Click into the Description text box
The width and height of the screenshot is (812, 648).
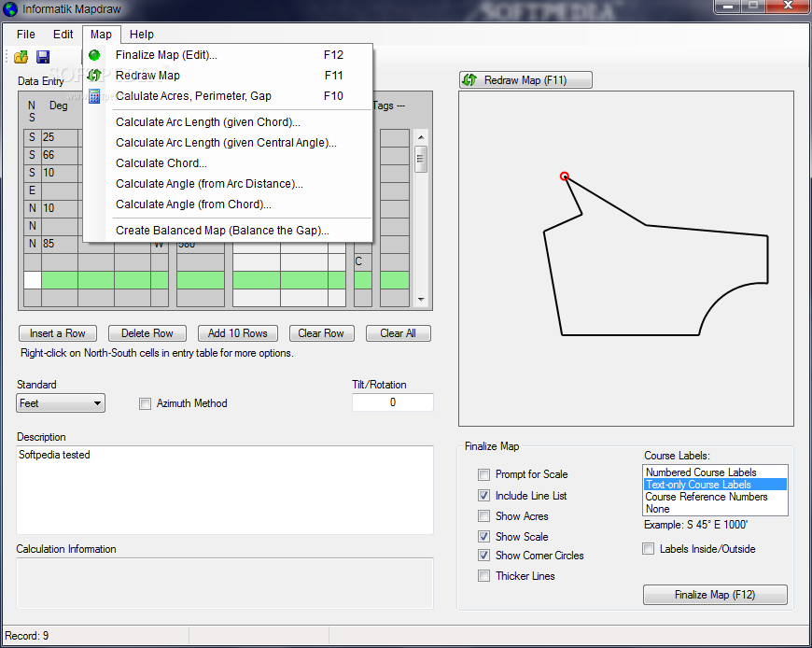pyautogui.click(x=225, y=490)
